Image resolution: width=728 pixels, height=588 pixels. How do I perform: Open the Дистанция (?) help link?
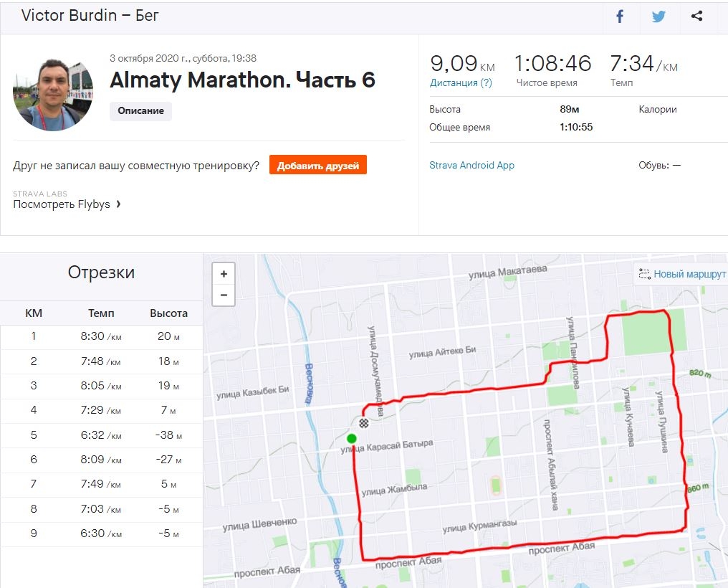coord(461,82)
